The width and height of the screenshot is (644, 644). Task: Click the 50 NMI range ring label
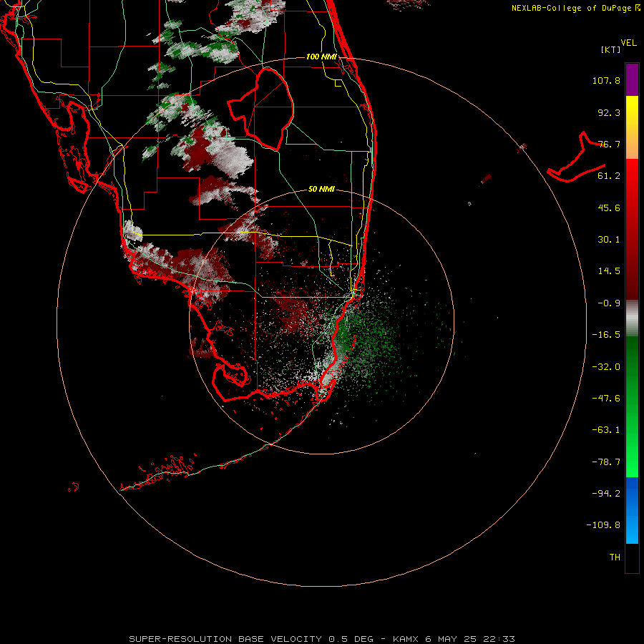point(321,189)
